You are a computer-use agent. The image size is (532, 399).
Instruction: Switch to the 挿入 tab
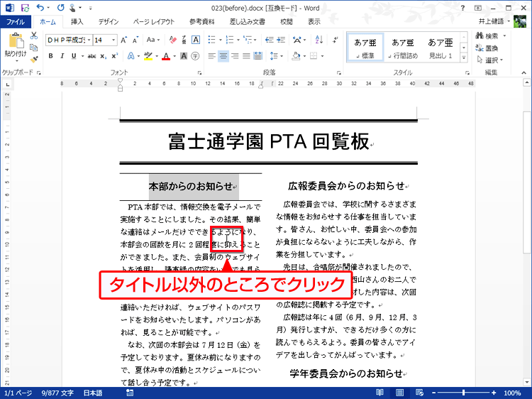pyautogui.click(x=77, y=22)
